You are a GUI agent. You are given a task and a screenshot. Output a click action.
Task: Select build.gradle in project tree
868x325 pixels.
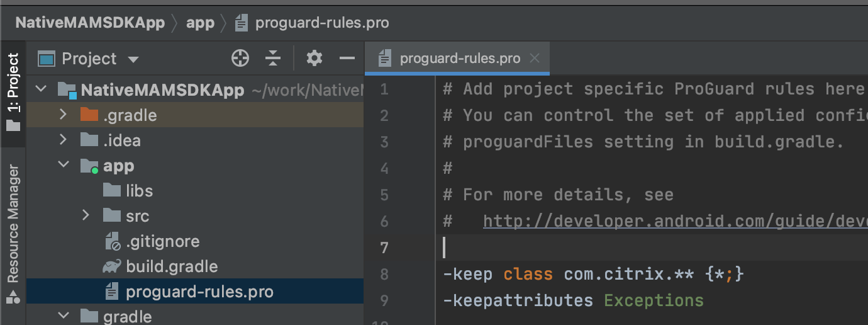(171, 266)
